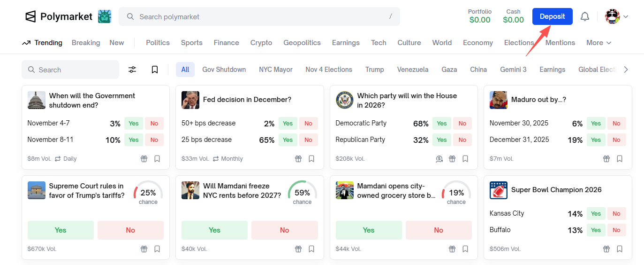
Task: Click the notifications bell icon
Action: [584, 17]
